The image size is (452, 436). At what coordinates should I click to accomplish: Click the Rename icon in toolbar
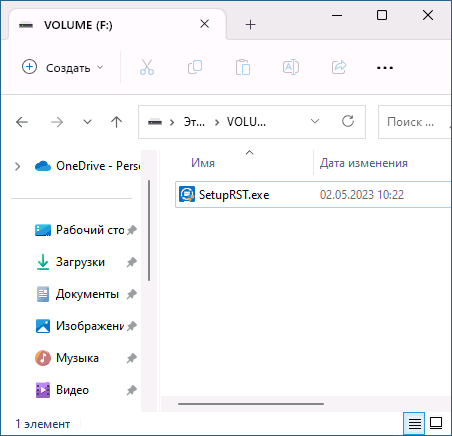click(291, 67)
